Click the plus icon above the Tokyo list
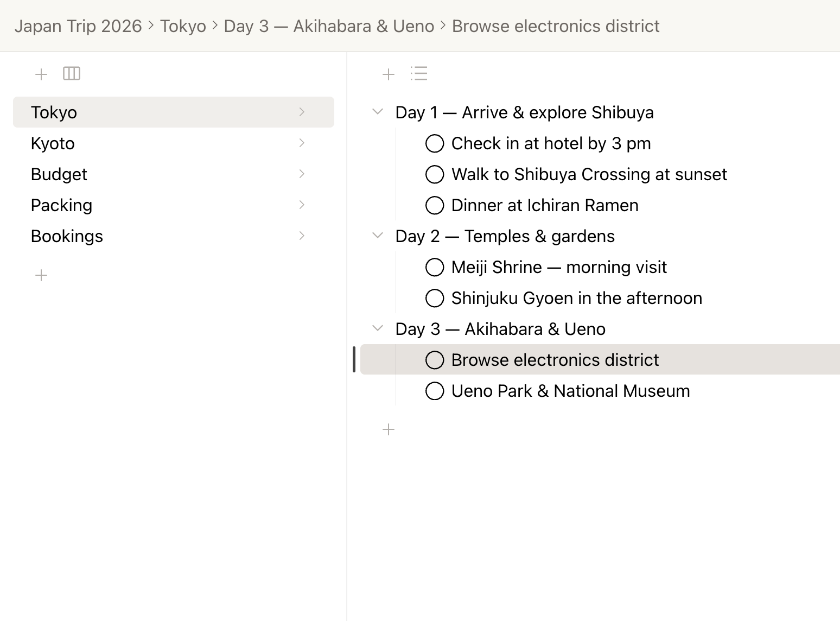The width and height of the screenshot is (840, 621). (x=41, y=74)
